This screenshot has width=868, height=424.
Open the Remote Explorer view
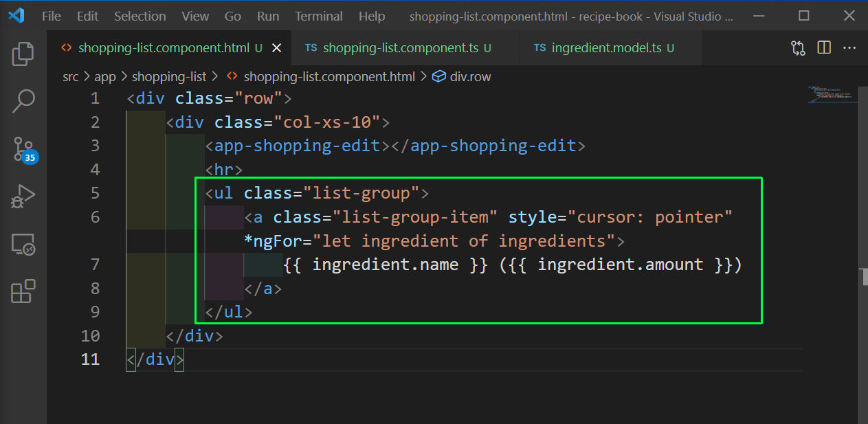23,243
